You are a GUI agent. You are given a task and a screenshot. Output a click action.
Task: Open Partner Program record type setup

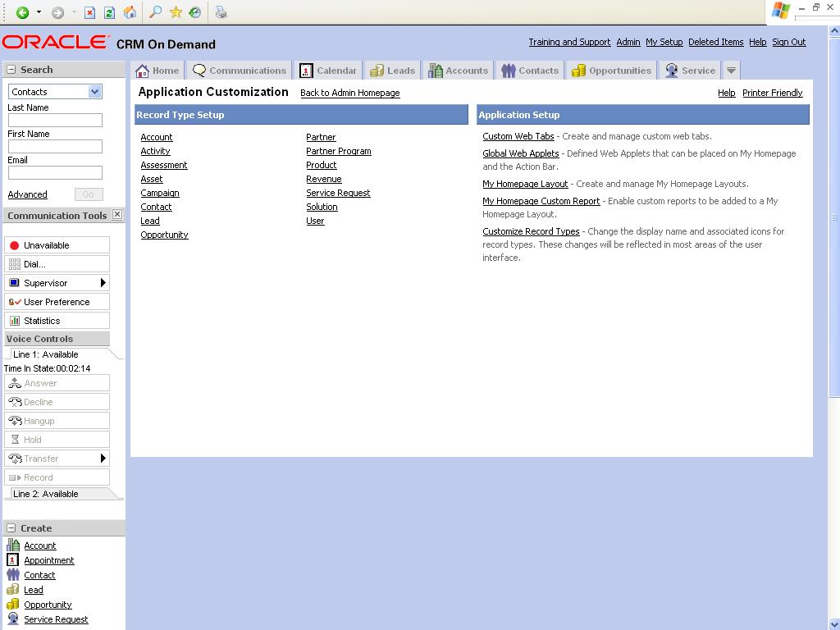339,151
